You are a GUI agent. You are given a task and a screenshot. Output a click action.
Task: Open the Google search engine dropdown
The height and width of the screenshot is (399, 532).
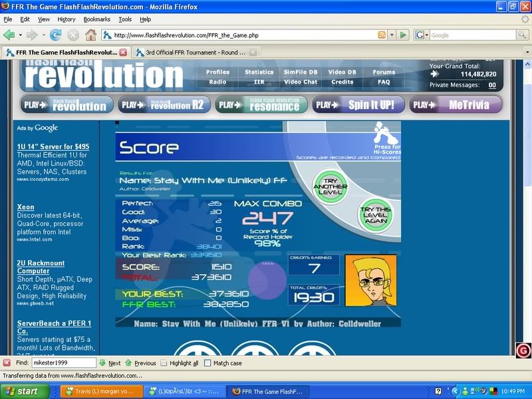coord(426,35)
